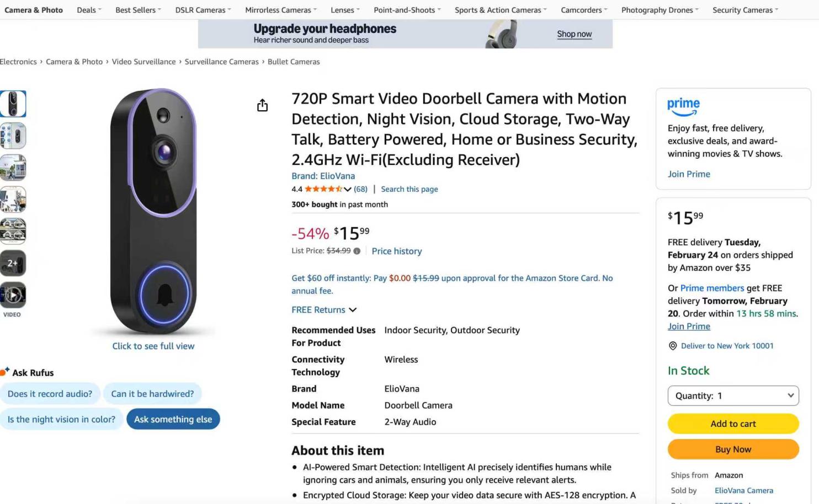This screenshot has width=819, height=504.
Task: Open the DSLR Cameras menu
Action: (x=203, y=10)
